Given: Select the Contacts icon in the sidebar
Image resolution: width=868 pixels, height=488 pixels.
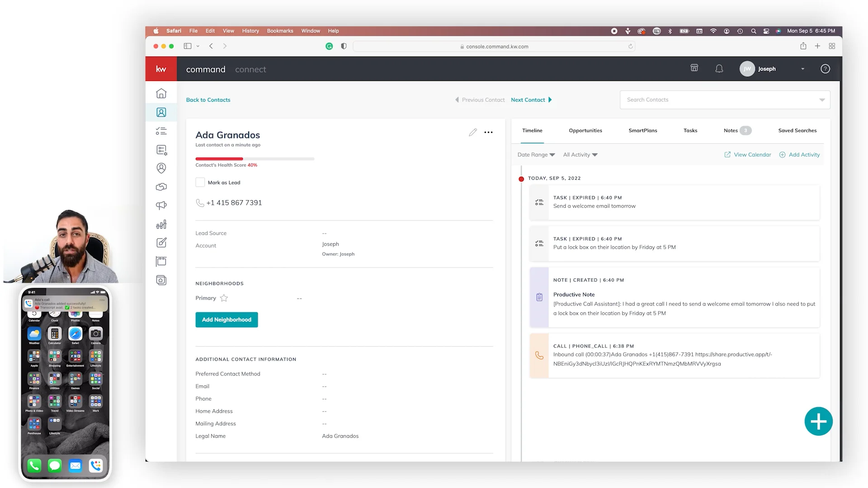Looking at the screenshot, I should coord(161,112).
